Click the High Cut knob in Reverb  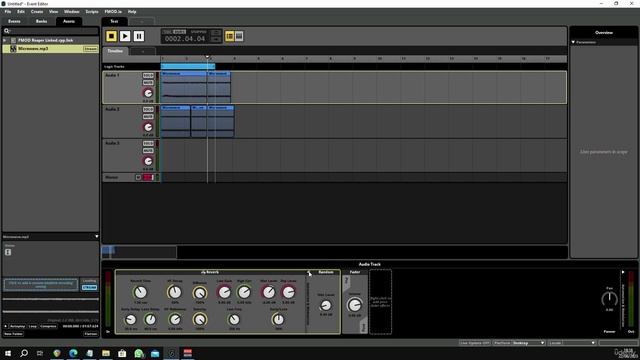[x=244, y=292]
